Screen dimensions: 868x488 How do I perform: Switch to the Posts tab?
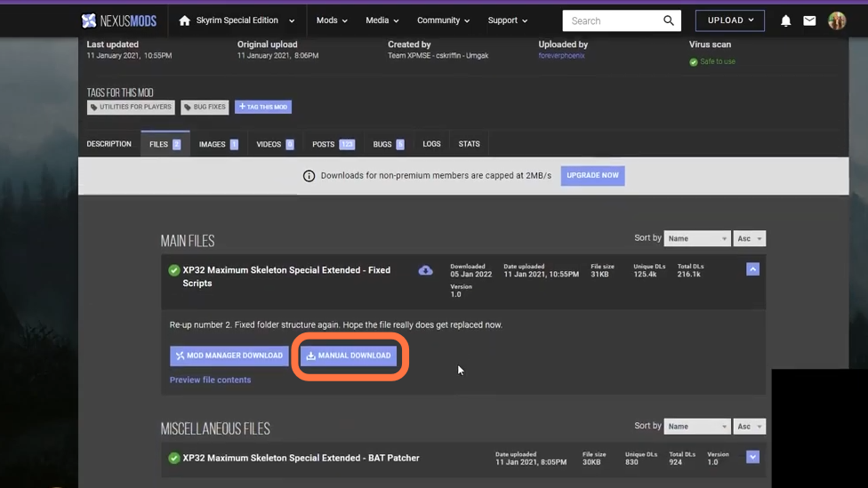(334, 144)
